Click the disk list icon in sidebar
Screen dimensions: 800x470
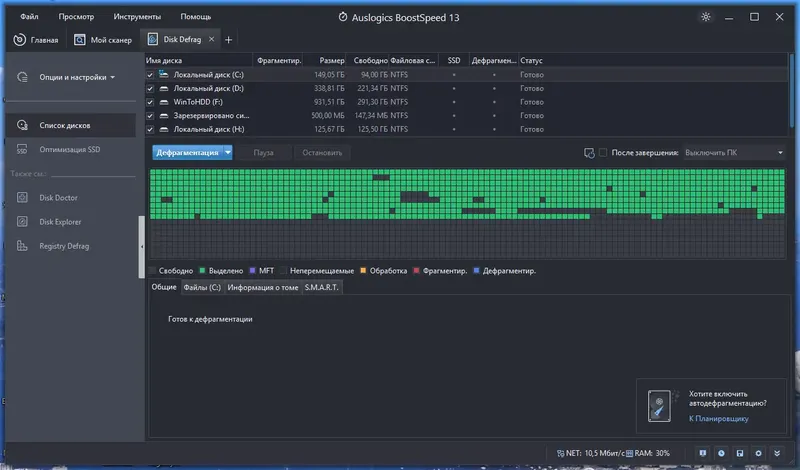22,125
